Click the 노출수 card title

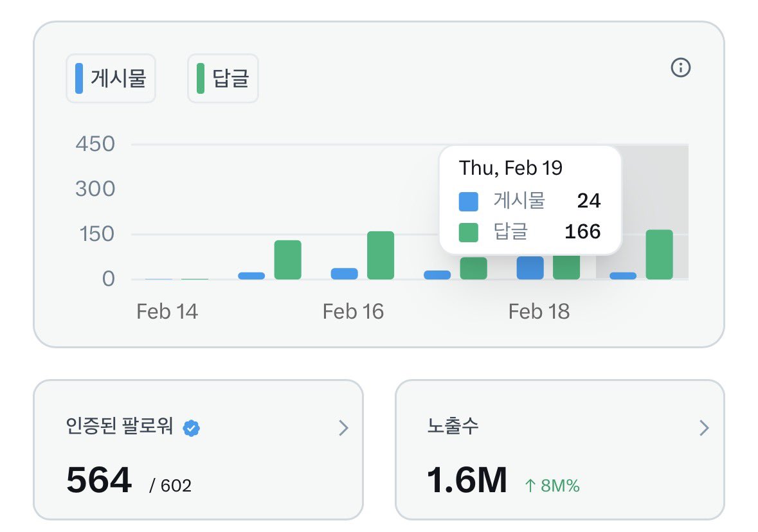click(453, 426)
